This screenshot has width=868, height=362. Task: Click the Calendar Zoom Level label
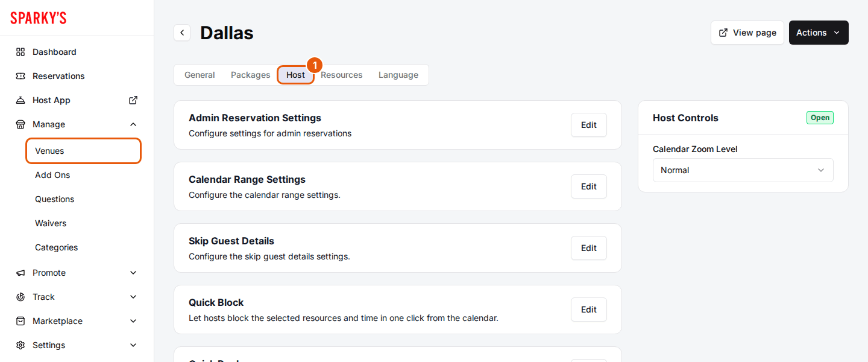[x=695, y=149]
